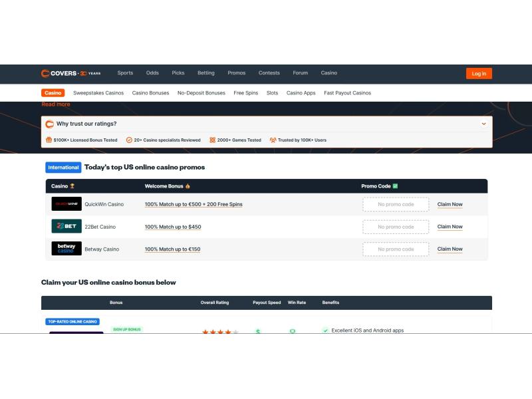Click the icon next to 2000+ Games Tested

(212, 140)
